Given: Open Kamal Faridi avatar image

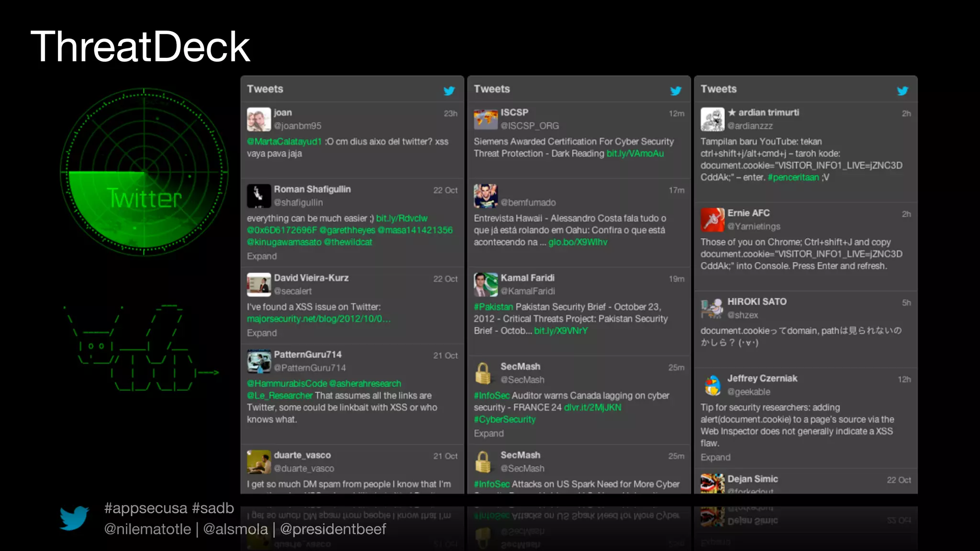Looking at the screenshot, I should coord(486,285).
